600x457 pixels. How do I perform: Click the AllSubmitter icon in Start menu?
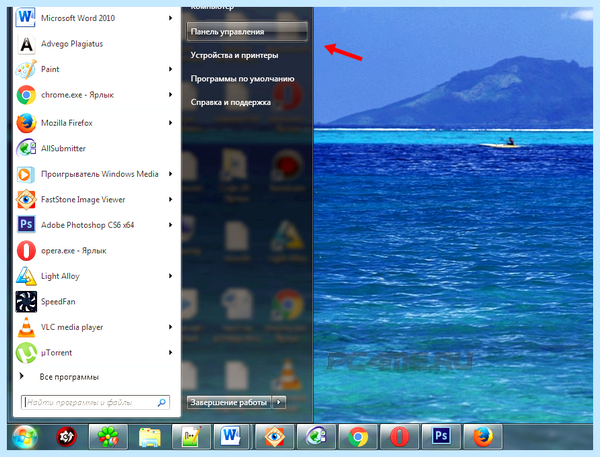[26, 149]
